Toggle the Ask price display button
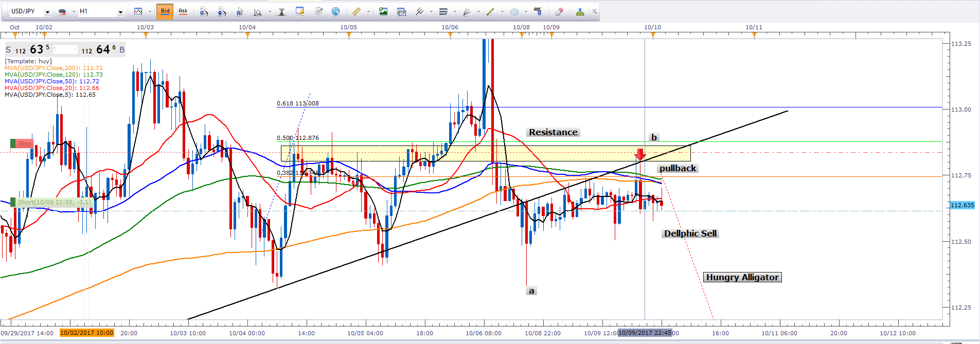 click(183, 11)
